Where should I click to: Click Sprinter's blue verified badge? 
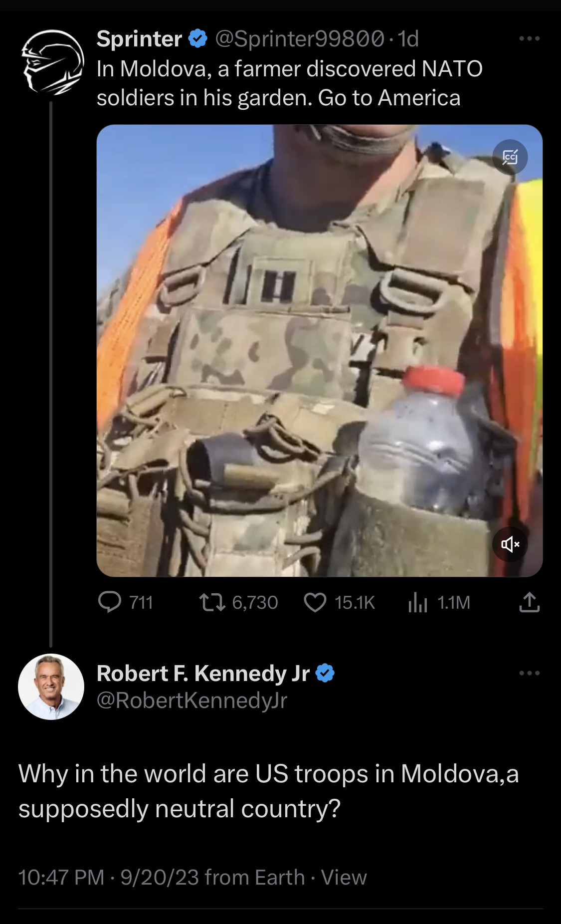coord(198,38)
